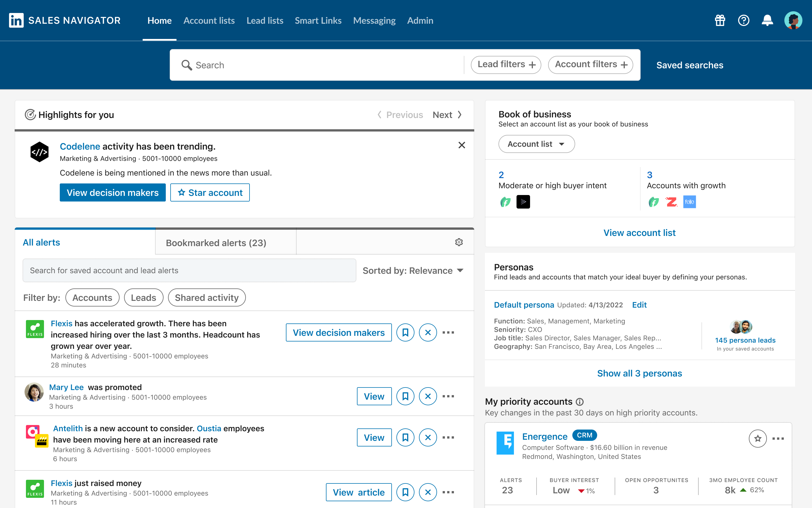Edit the Default persona
The height and width of the screenshot is (508, 812).
[x=639, y=305]
